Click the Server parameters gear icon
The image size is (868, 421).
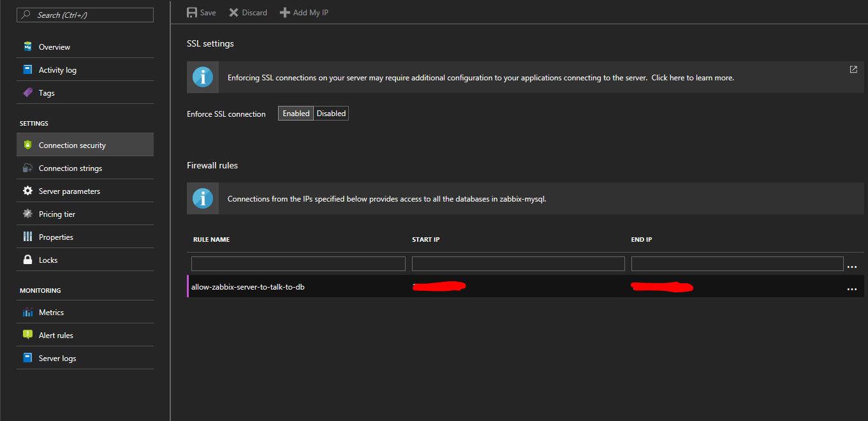pos(27,191)
